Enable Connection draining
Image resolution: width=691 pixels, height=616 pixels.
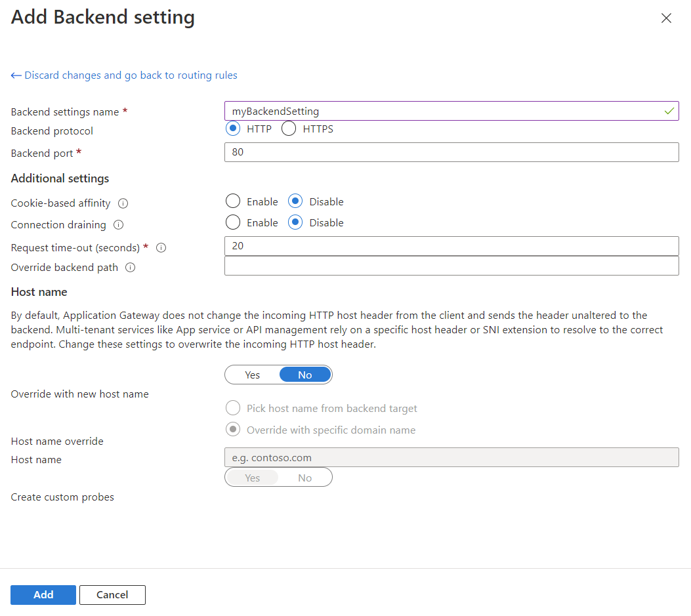(x=232, y=223)
